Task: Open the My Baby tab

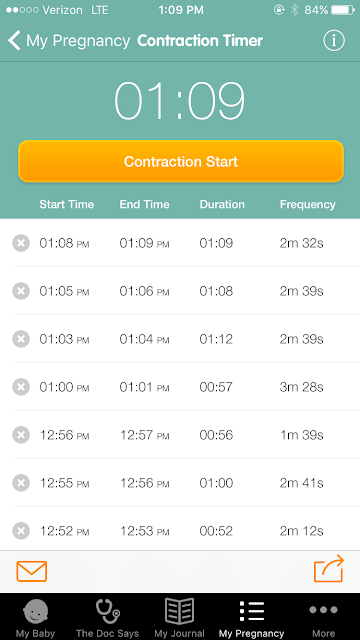Action: pos(36,618)
